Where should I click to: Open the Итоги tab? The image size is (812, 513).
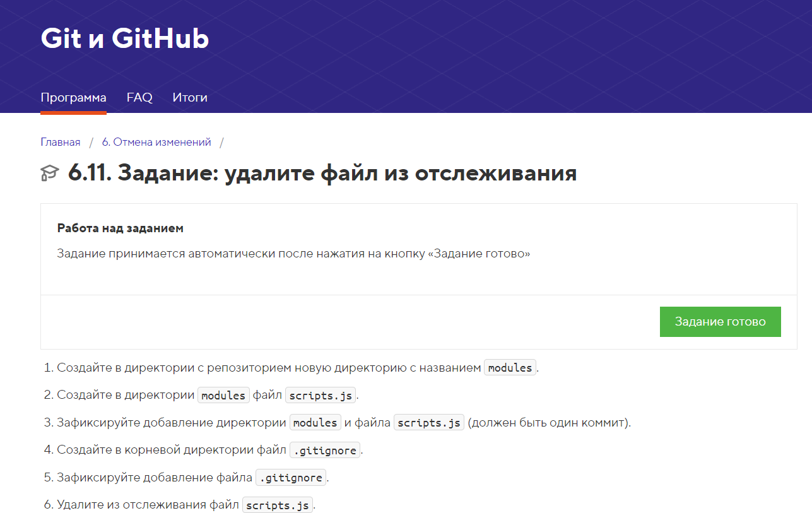tap(190, 98)
